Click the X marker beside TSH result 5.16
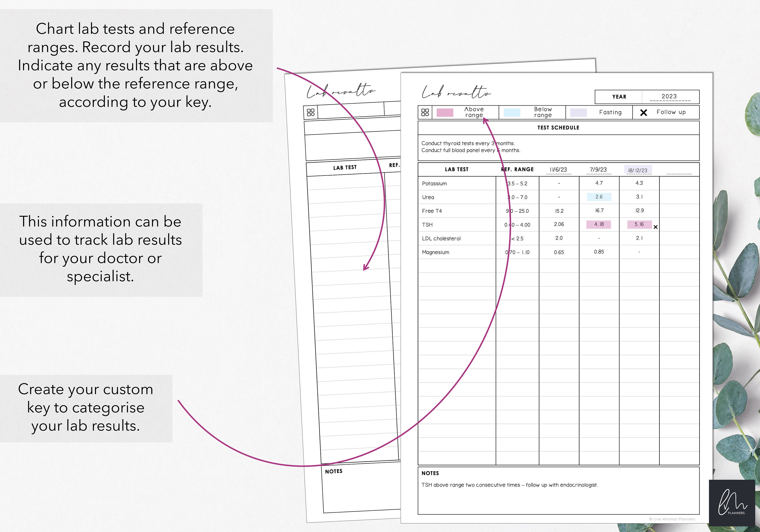The image size is (760, 532). pos(655,227)
